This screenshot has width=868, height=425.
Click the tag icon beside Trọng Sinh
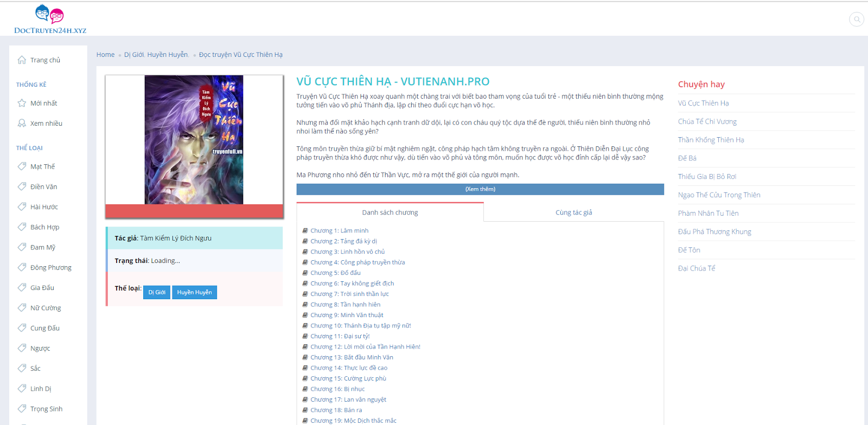click(x=22, y=408)
